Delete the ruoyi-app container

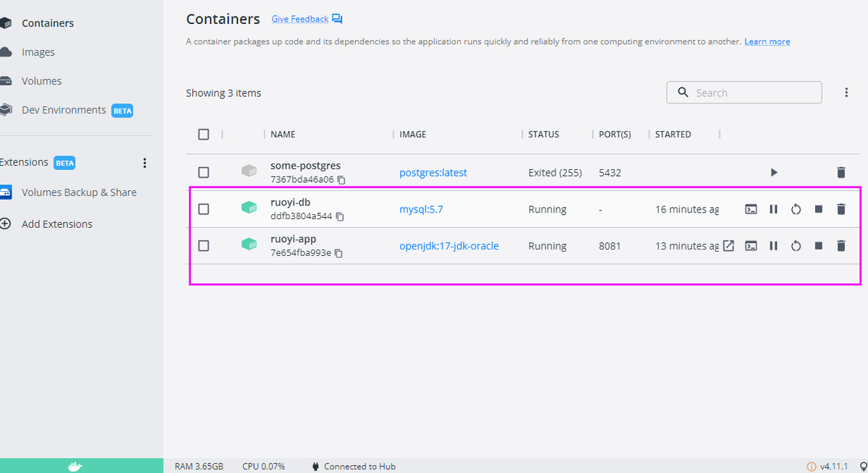tap(841, 246)
